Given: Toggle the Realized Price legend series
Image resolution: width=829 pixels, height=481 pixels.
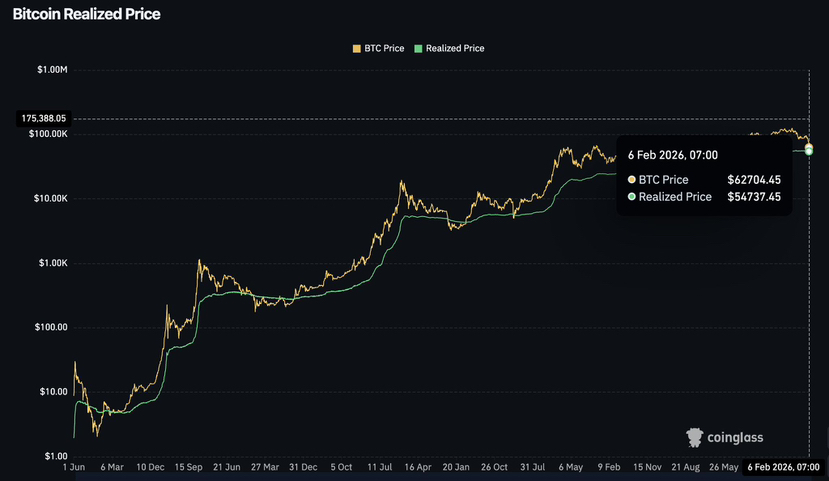Looking at the screenshot, I should pos(449,49).
